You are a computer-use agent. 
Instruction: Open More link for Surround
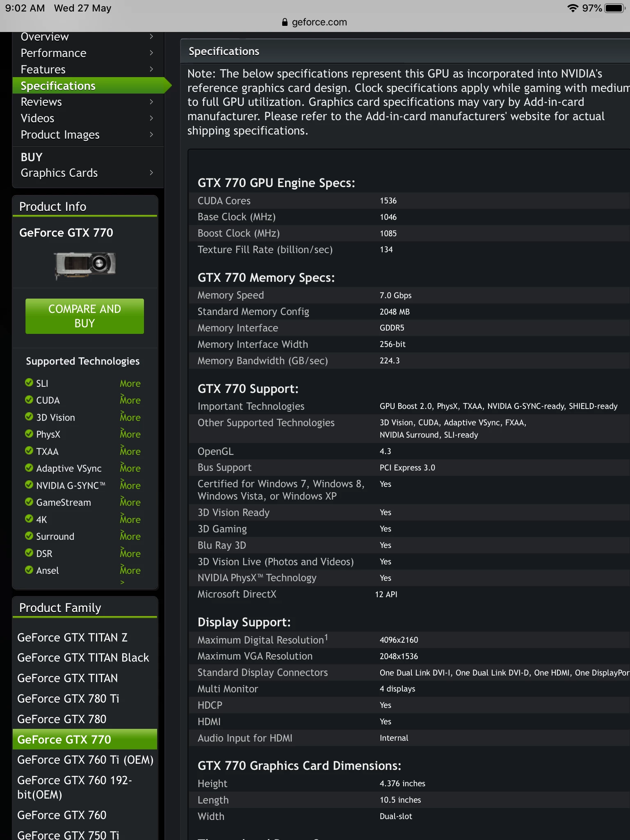[130, 536]
